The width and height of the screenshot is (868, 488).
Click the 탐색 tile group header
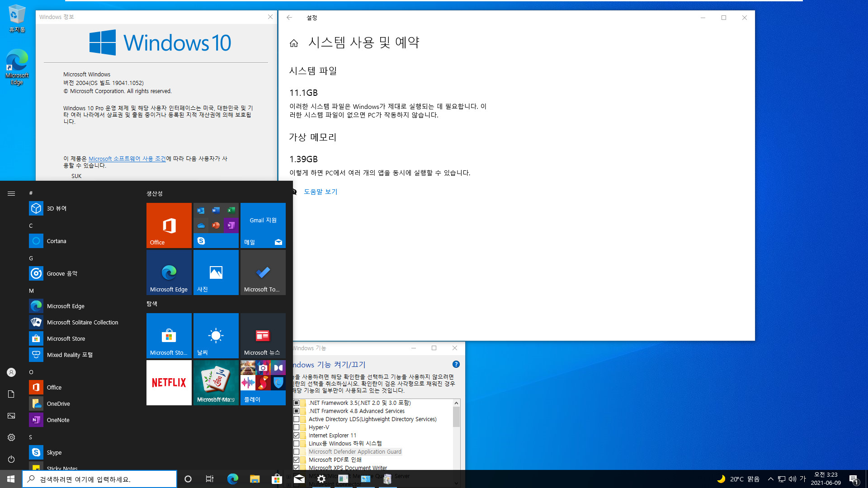[x=152, y=304]
